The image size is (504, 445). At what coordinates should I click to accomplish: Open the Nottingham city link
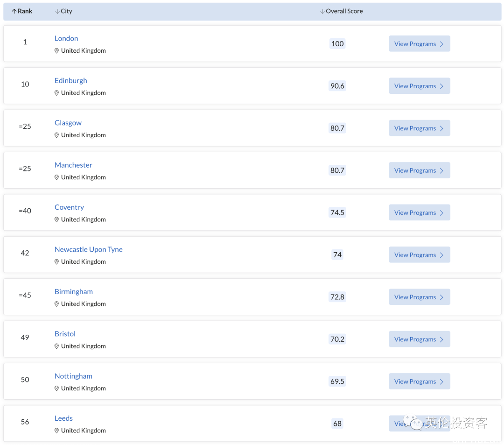click(73, 376)
